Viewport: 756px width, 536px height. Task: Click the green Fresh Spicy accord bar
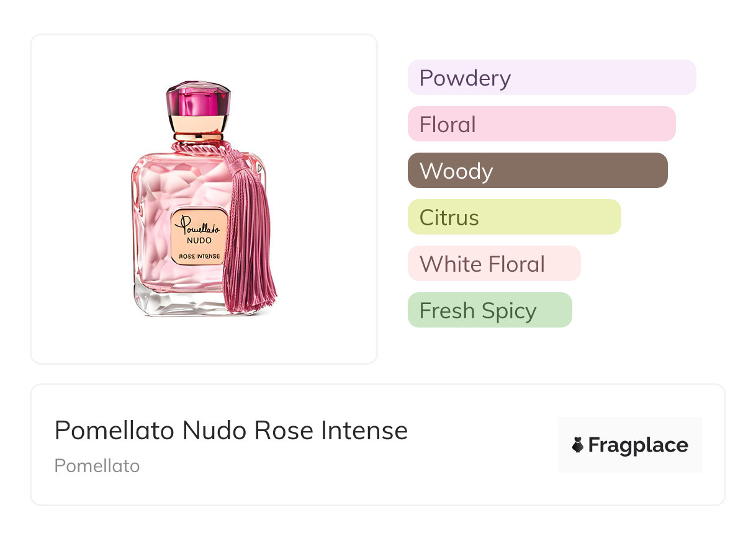pyautogui.click(x=489, y=310)
